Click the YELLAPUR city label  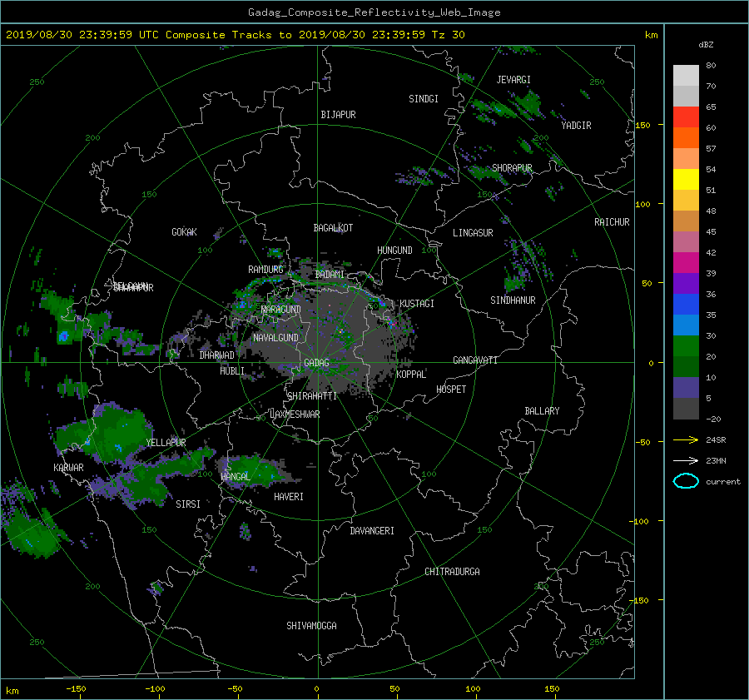click(166, 443)
